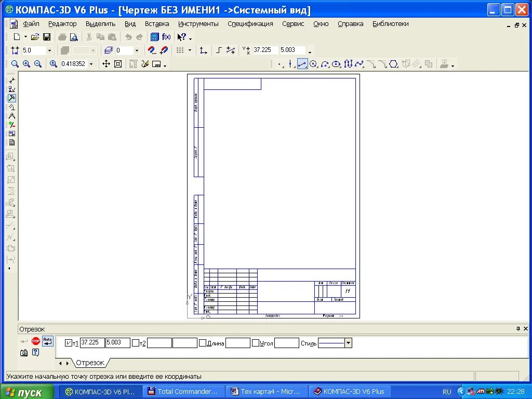Click the Windows пуск start button
532x399 pixels.
27,392
